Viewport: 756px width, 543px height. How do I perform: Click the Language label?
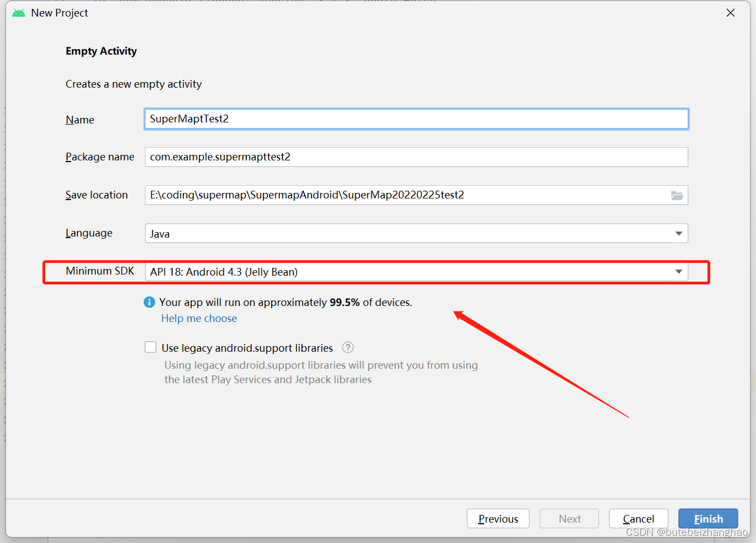(x=89, y=233)
